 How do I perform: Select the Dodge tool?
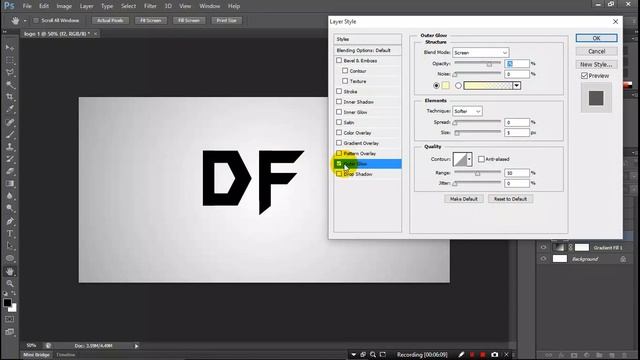pos(10,208)
